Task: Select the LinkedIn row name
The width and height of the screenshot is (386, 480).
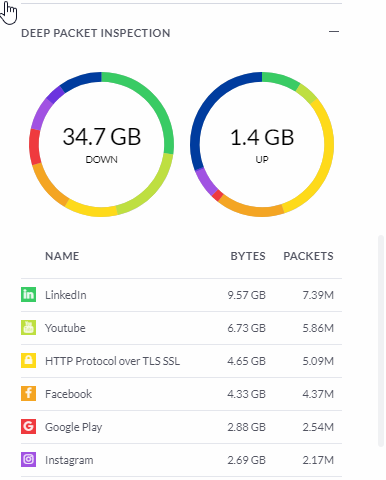Action: tap(66, 295)
